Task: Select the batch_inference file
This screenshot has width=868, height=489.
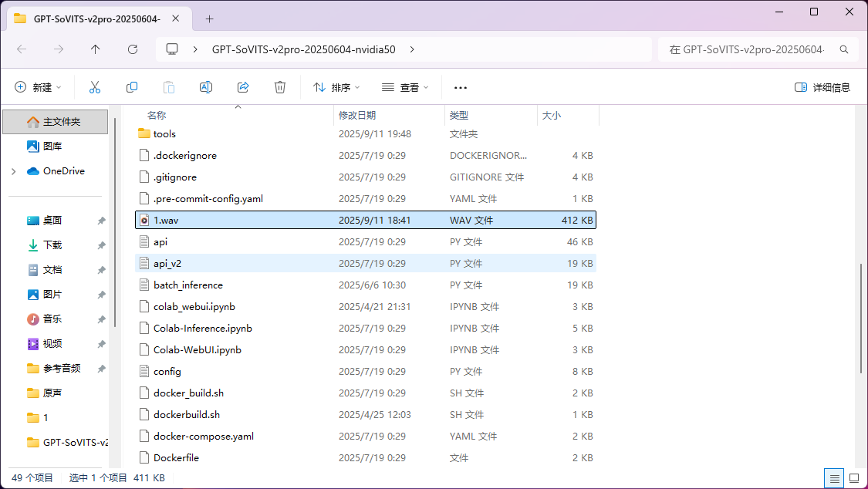Action: (x=366, y=285)
